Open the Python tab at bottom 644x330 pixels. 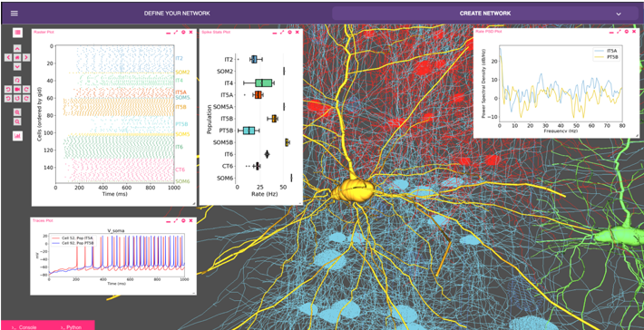pyautogui.click(x=71, y=327)
